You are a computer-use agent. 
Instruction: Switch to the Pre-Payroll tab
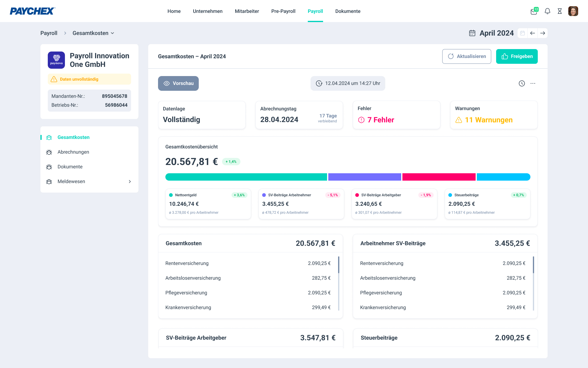283,11
